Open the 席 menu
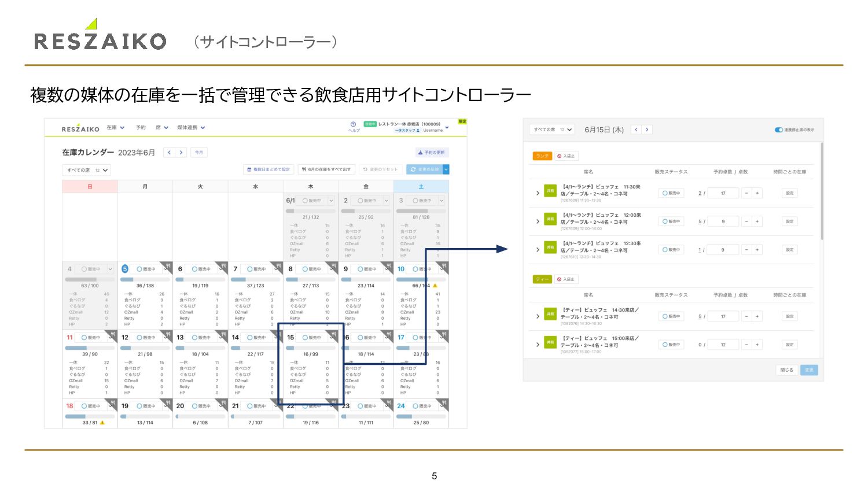 pyautogui.click(x=162, y=128)
